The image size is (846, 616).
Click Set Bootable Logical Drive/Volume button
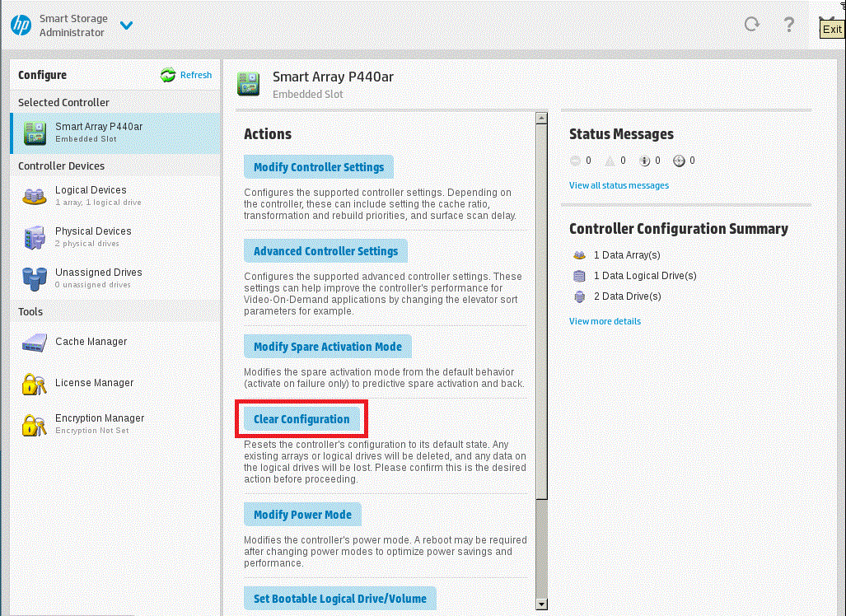(340, 598)
